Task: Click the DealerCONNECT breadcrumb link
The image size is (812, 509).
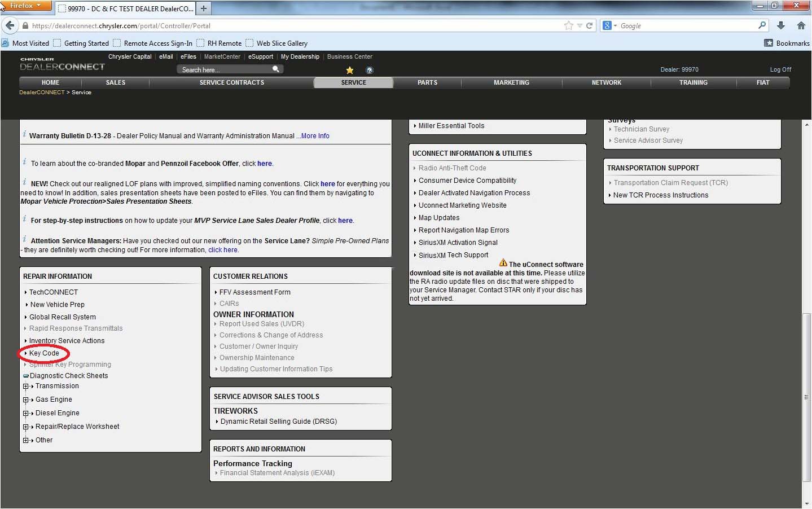Action: point(42,92)
